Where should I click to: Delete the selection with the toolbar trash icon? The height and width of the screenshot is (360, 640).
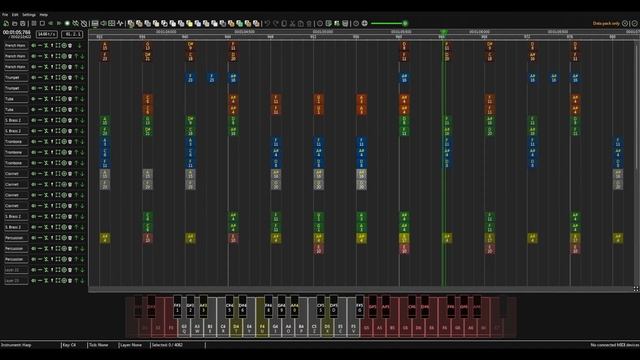(x=309, y=24)
